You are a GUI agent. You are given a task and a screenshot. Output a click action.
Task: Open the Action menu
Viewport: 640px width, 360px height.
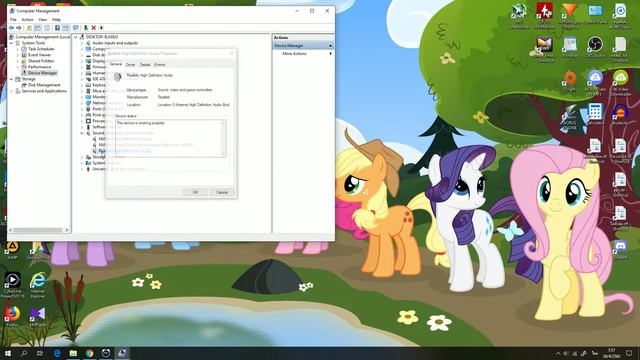[x=27, y=20]
